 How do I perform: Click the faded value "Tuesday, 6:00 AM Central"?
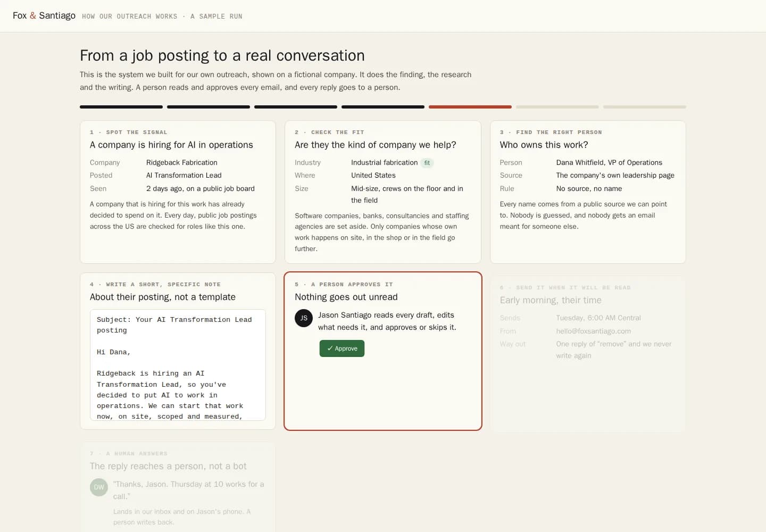[598, 318]
